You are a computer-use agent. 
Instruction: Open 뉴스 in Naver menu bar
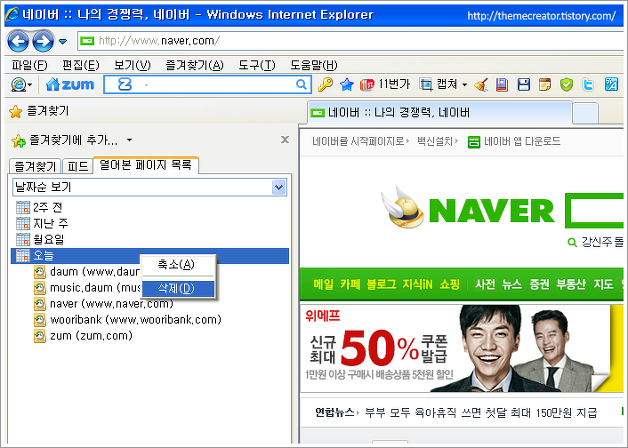pyautogui.click(x=512, y=284)
